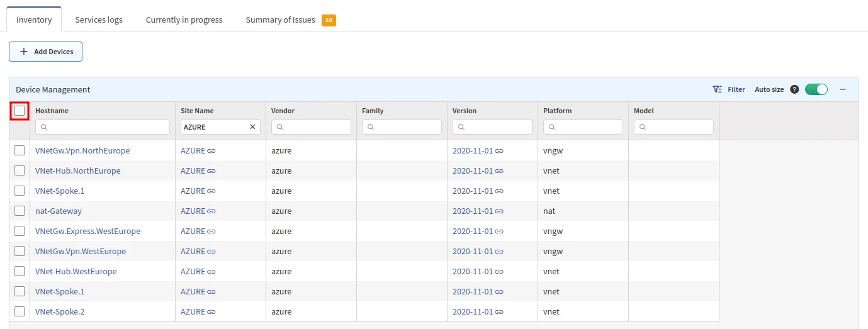Viewport: 868px width, 329px height.
Task: Open the Currently in progress tab
Action: point(184,20)
